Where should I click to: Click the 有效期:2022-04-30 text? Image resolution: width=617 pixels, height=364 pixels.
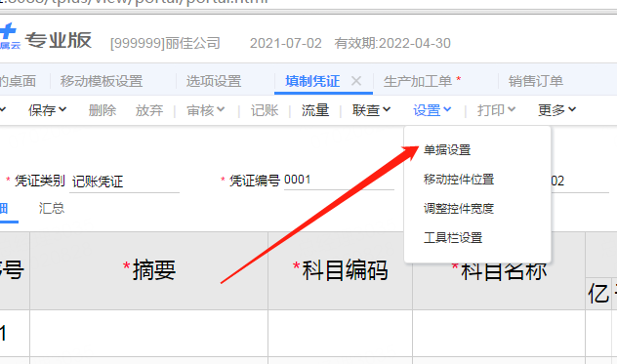point(392,43)
